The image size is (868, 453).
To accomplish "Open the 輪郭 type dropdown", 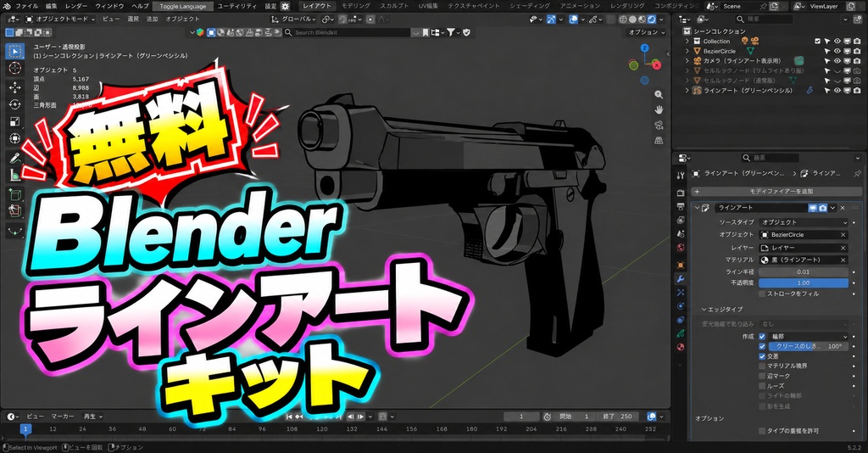I will pyautogui.click(x=808, y=336).
